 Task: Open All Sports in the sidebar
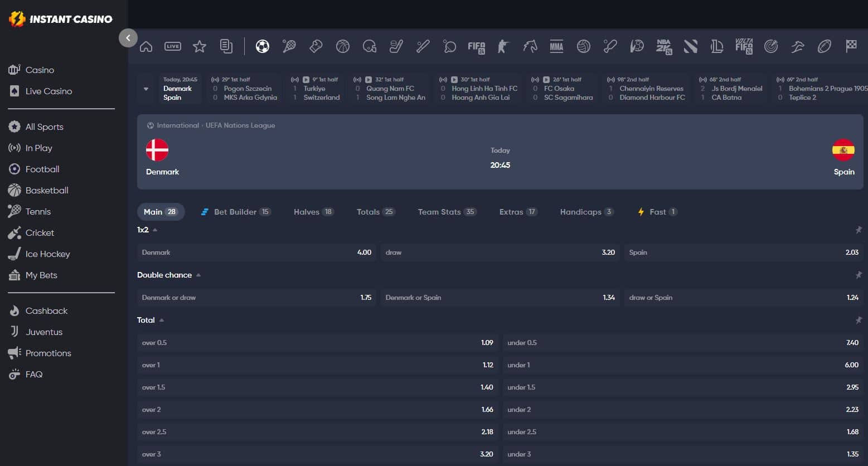[x=36, y=127]
